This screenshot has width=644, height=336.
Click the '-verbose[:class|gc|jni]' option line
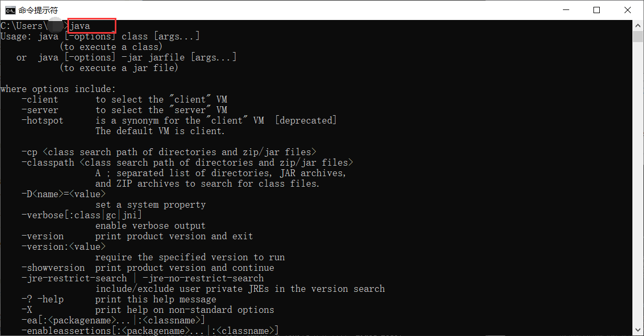click(x=82, y=215)
